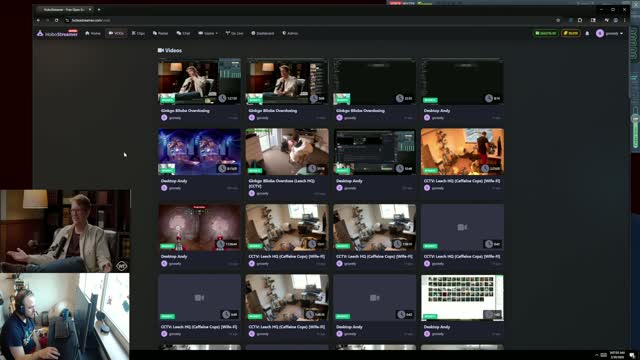The image size is (640, 360).
Task: Expand the user profile dropdown arrow
Action: [x=622, y=33]
